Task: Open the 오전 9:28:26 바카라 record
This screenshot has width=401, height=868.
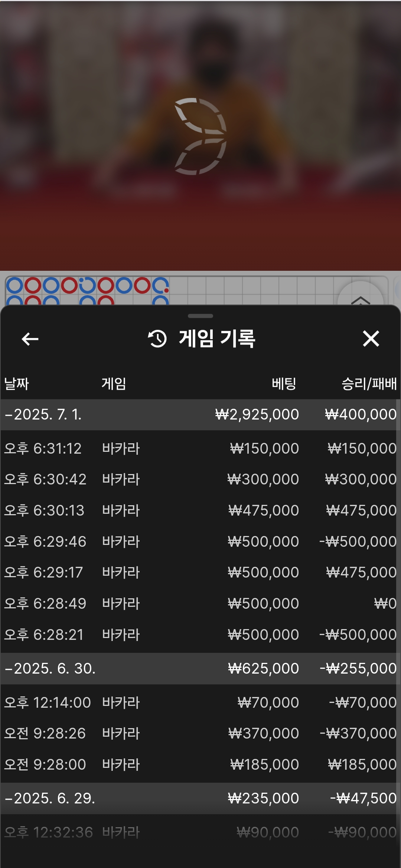Action: tap(200, 733)
